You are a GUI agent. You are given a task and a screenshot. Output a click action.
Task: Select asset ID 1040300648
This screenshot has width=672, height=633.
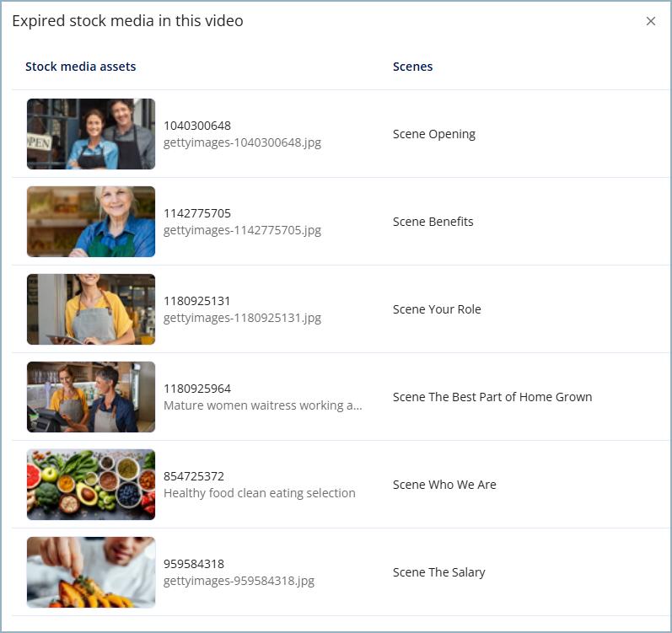coord(197,126)
